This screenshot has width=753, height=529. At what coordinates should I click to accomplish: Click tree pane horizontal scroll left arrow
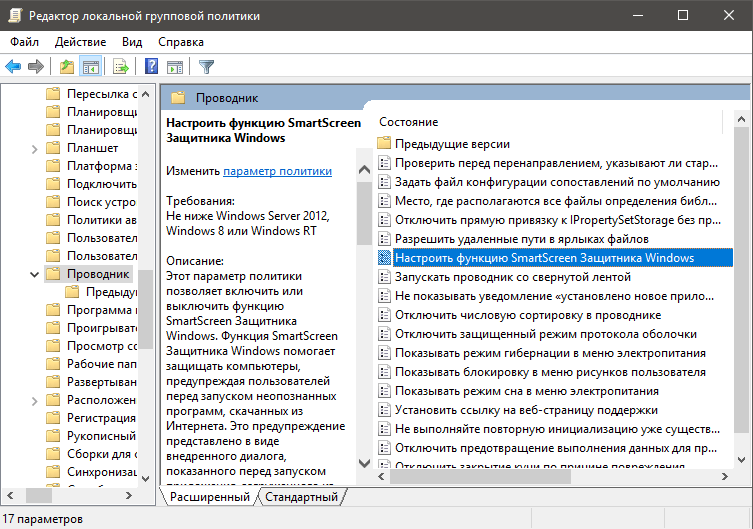pyautogui.click(x=11, y=495)
